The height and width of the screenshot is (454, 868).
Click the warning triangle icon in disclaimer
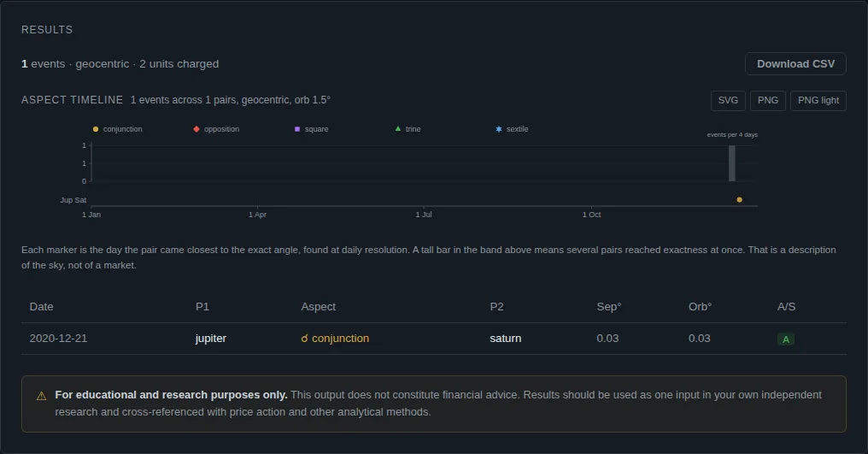tap(42, 396)
